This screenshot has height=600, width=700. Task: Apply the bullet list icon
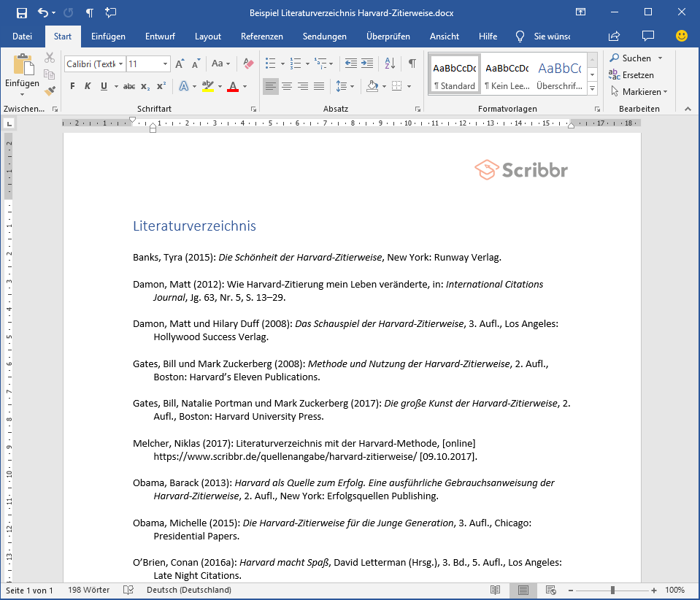point(270,64)
